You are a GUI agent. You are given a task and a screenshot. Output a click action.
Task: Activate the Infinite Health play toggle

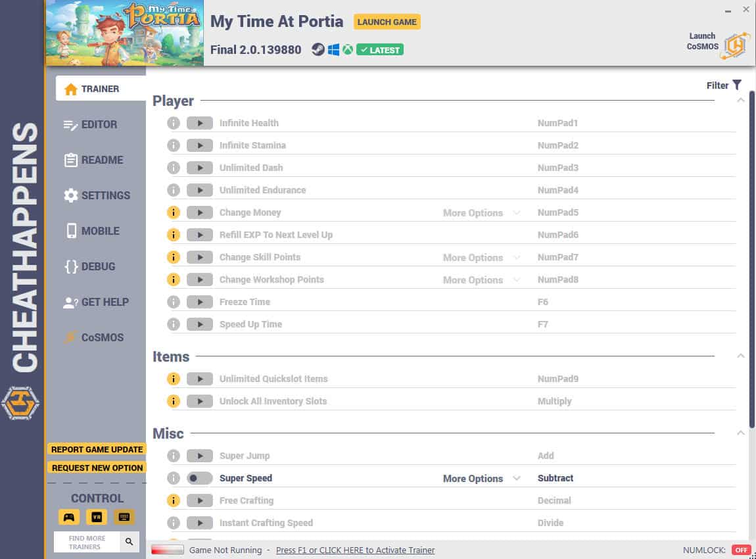(200, 123)
